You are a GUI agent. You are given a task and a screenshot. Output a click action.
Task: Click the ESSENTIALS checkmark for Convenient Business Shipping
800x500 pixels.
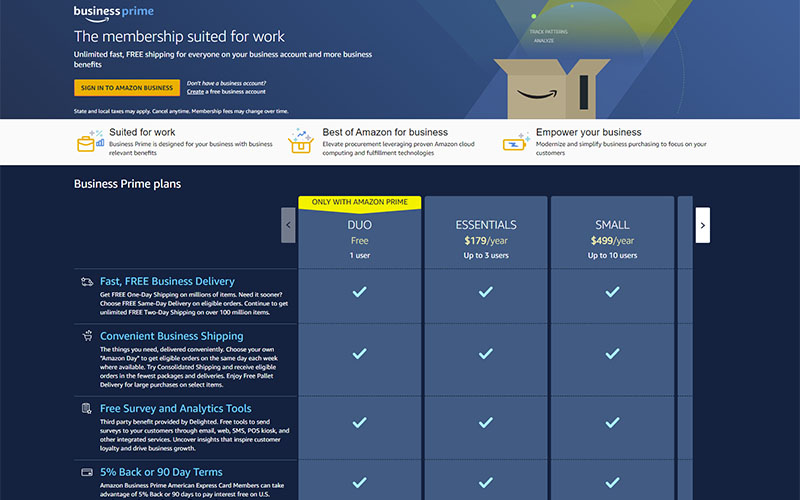coord(486,354)
